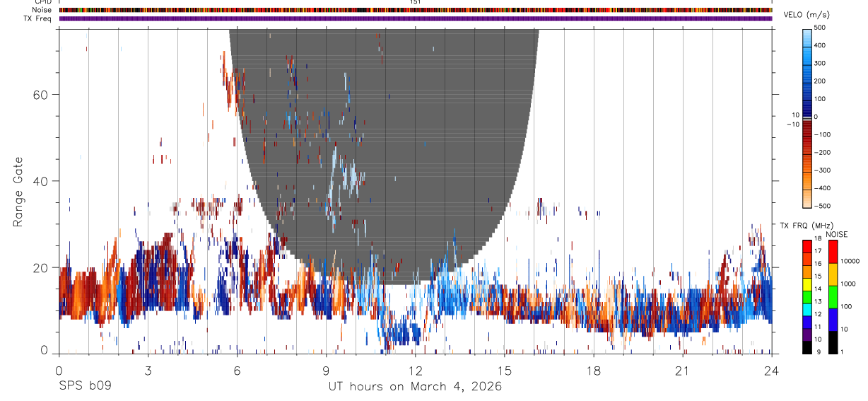
Task: Click the NOISE scale value '1000'
Action: coord(848,284)
